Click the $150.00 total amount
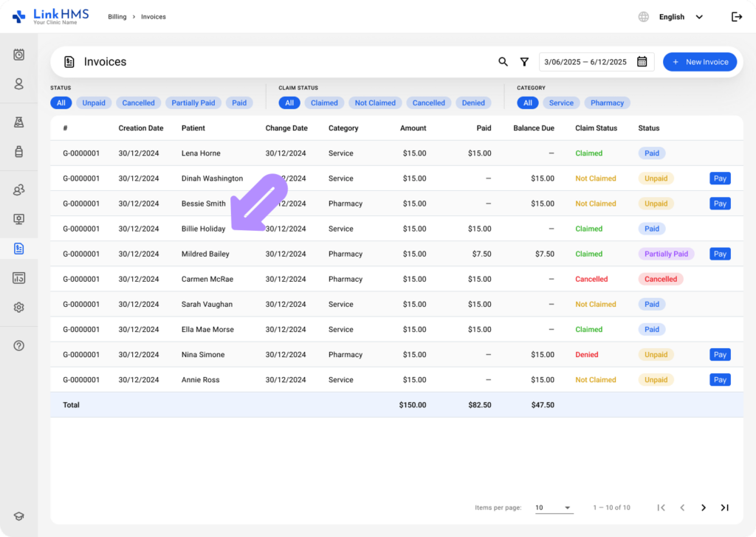 413,405
